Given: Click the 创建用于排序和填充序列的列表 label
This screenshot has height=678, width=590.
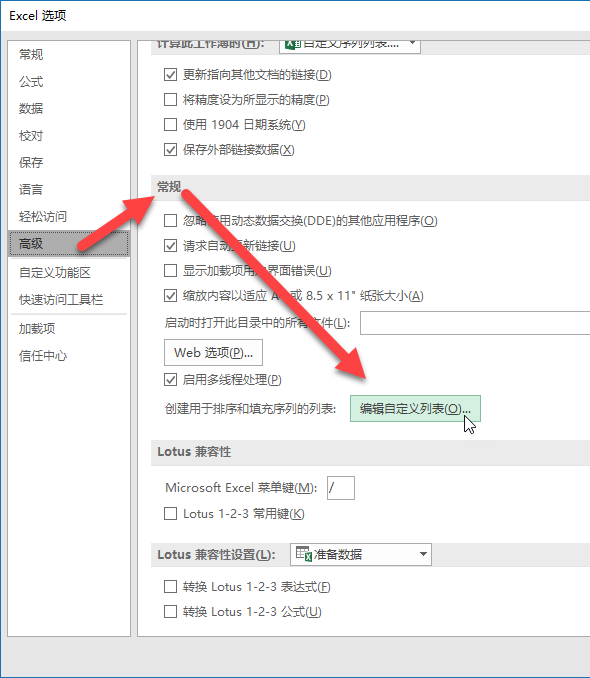Looking at the screenshot, I should point(250,409).
